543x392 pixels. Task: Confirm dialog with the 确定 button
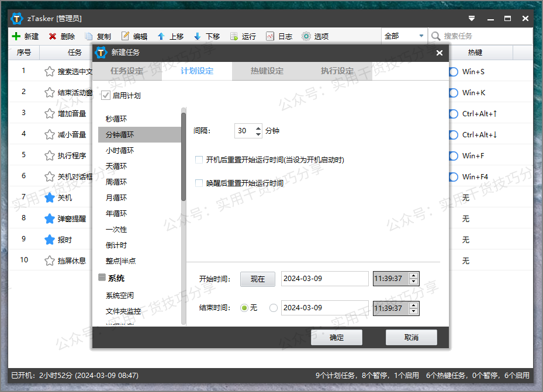point(336,337)
